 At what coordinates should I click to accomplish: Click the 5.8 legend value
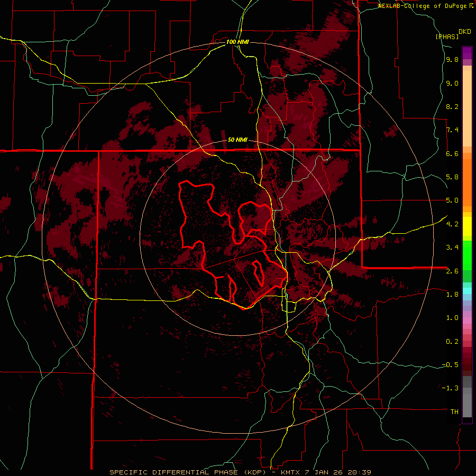tap(452, 177)
